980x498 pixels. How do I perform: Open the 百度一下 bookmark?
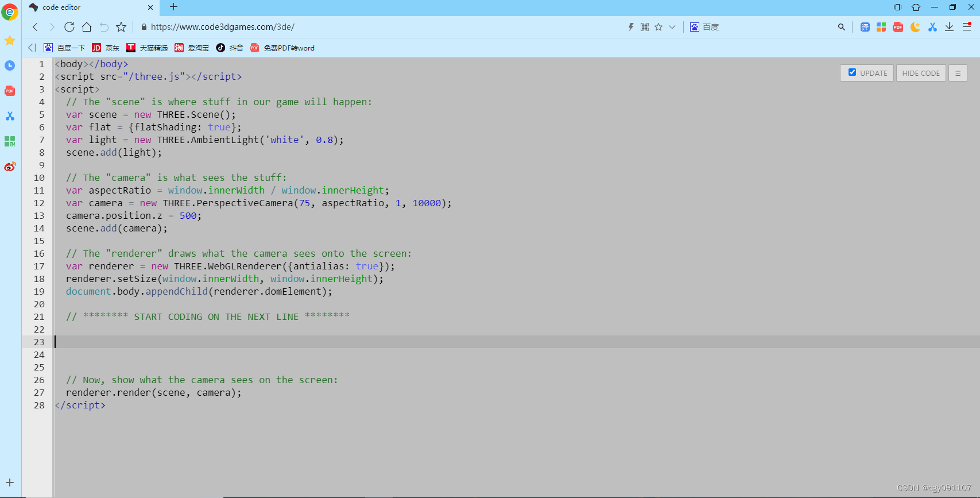coord(64,48)
